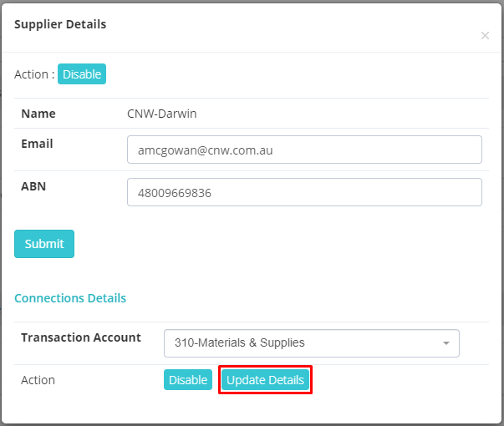Open the Transaction Account dropdown
Image resolution: width=504 pixels, height=426 pixels.
[312, 343]
